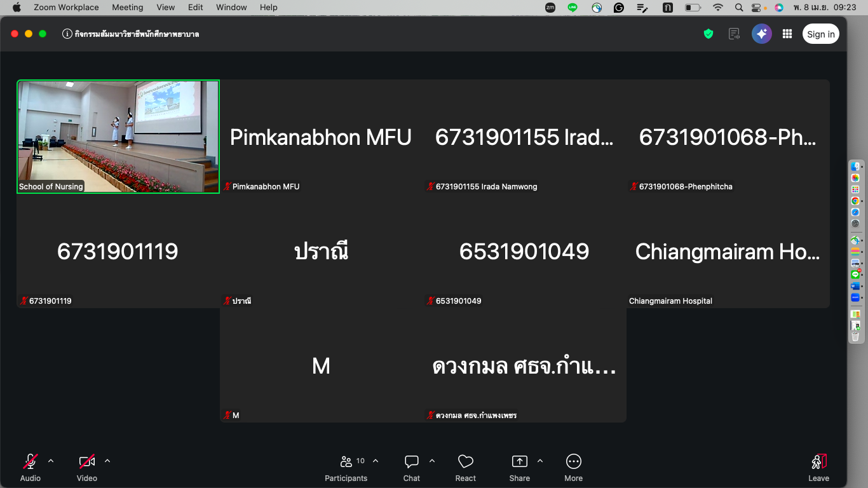868x488 pixels.
Task: Open the Chat panel
Action: [x=412, y=467]
